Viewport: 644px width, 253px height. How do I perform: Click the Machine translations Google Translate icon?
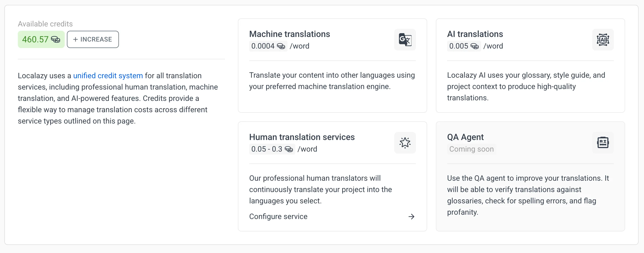pos(405,40)
